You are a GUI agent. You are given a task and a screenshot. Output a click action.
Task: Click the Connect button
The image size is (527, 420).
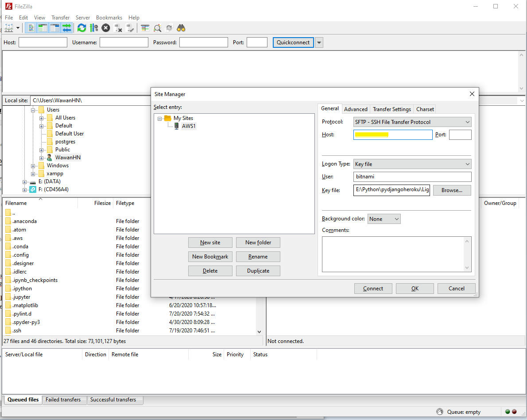(x=373, y=288)
